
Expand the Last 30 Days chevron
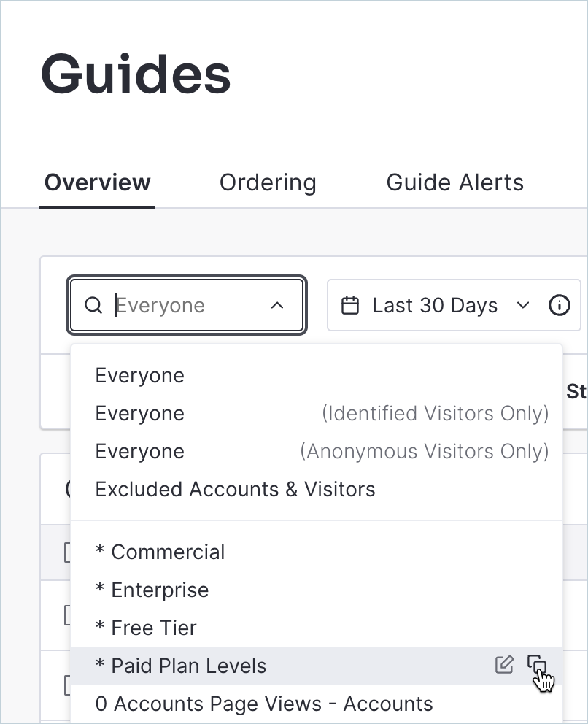(522, 305)
